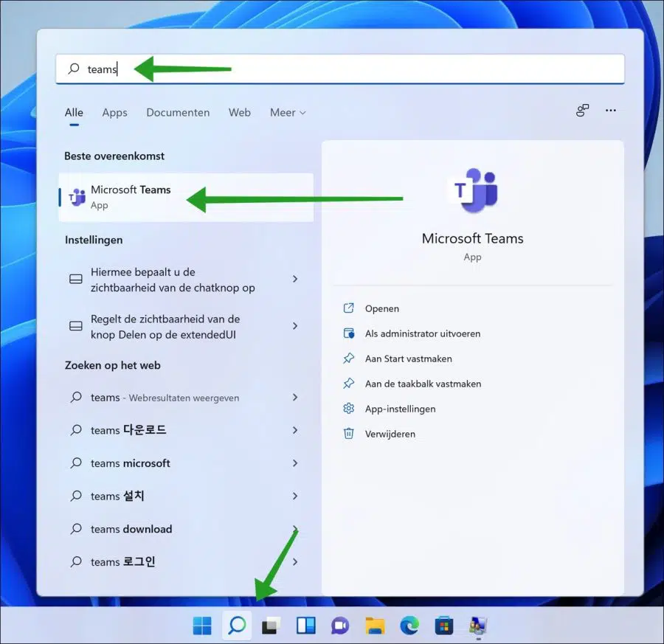Choose 'Aan Start vastmaken'
Image resolution: width=664 pixels, height=644 pixels.
coord(408,359)
